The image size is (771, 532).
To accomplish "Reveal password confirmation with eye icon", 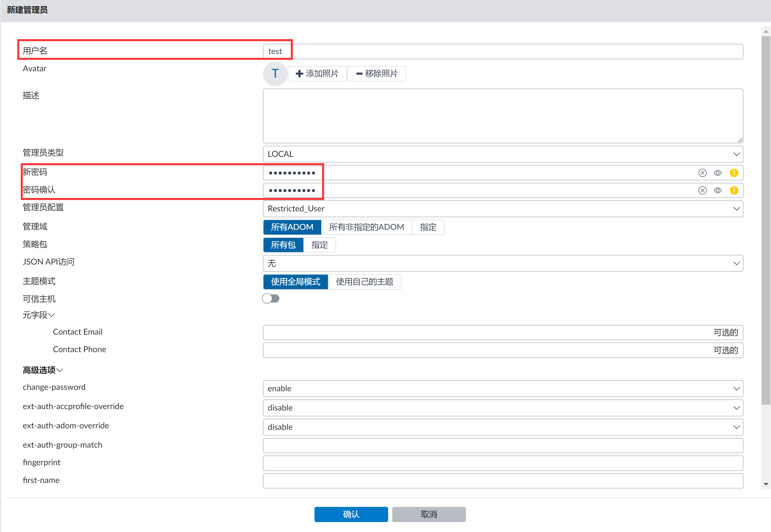I will click(718, 190).
